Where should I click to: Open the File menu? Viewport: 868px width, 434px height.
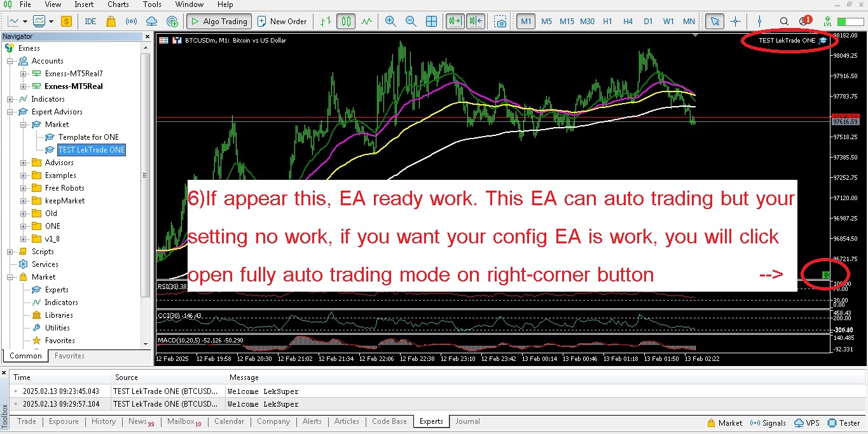click(25, 4)
